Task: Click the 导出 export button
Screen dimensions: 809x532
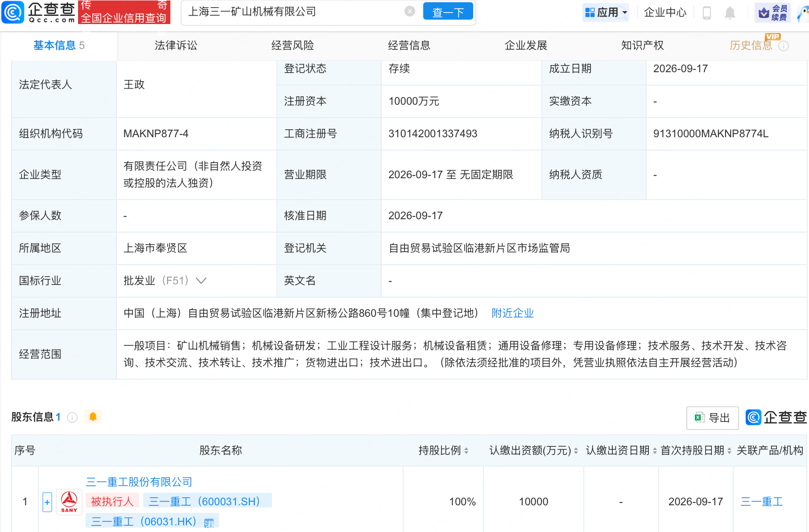Action: click(712, 418)
